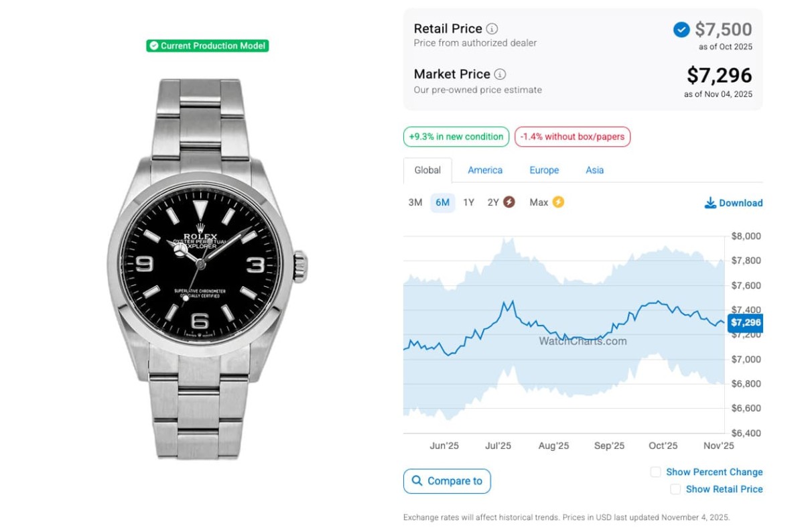Click the Download chart icon
This screenshot has height=532, width=804.
click(710, 203)
